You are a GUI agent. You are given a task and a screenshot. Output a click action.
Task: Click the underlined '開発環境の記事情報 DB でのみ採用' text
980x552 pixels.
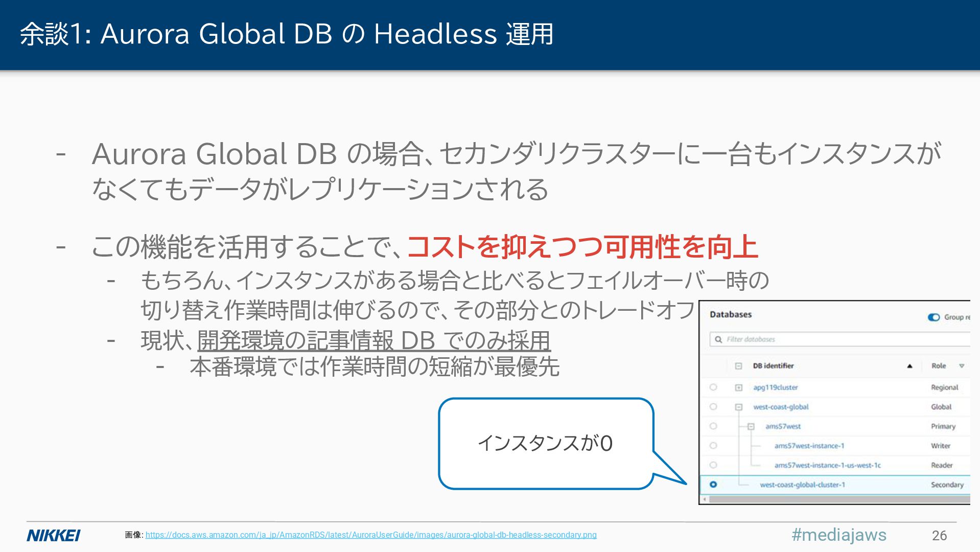pyautogui.click(x=374, y=340)
